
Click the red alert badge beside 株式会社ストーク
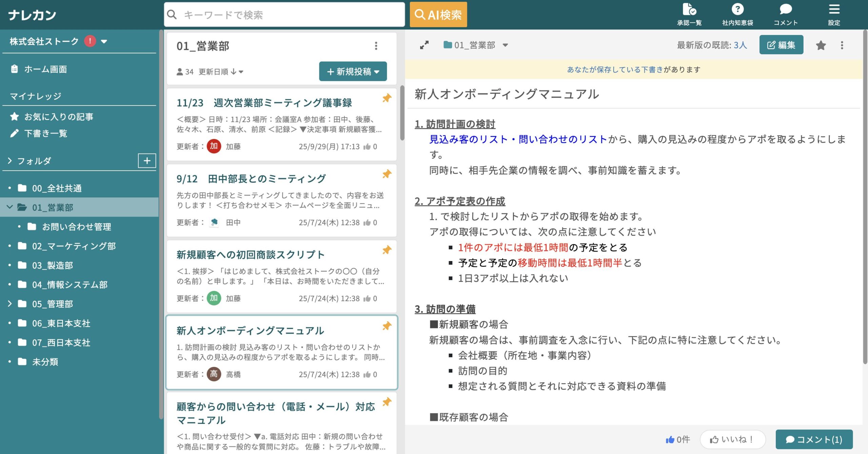pos(90,41)
